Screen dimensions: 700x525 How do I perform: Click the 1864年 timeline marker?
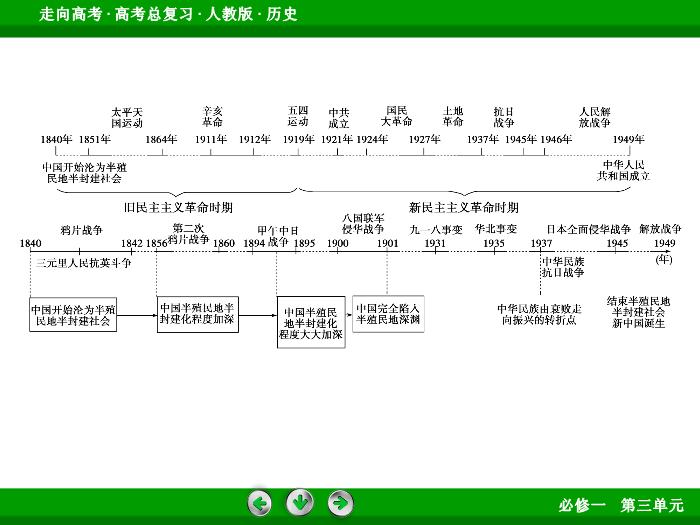tap(161, 139)
